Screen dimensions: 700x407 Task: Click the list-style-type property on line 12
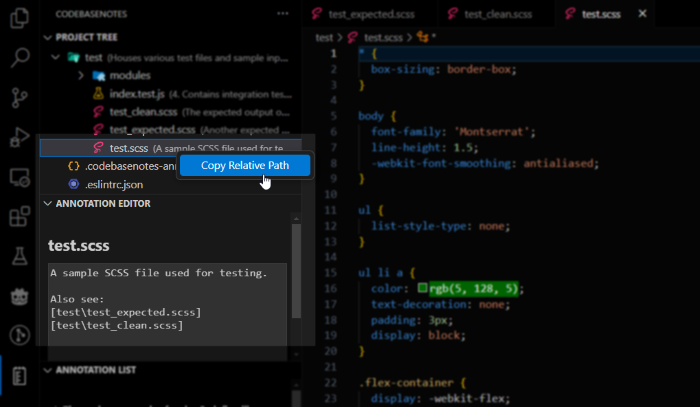click(418, 226)
